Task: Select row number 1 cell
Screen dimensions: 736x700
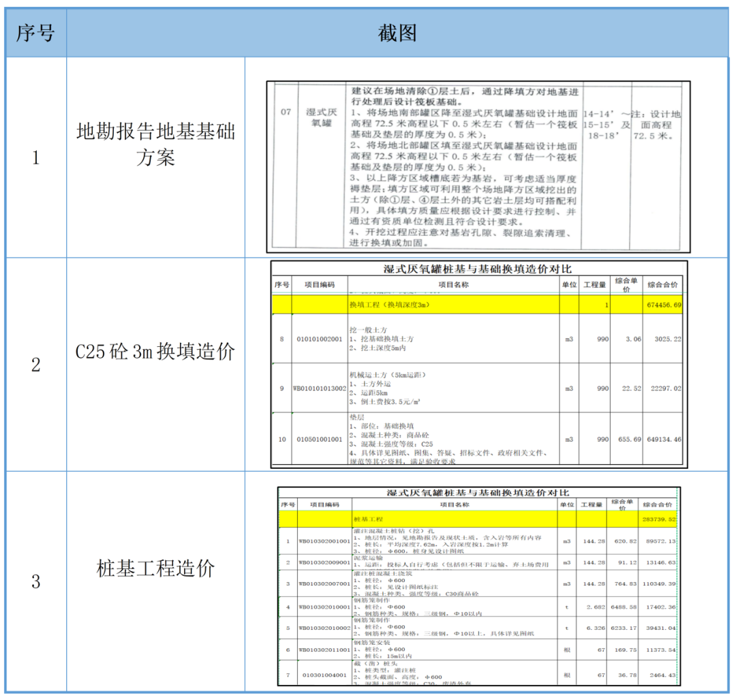Action: (35, 157)
